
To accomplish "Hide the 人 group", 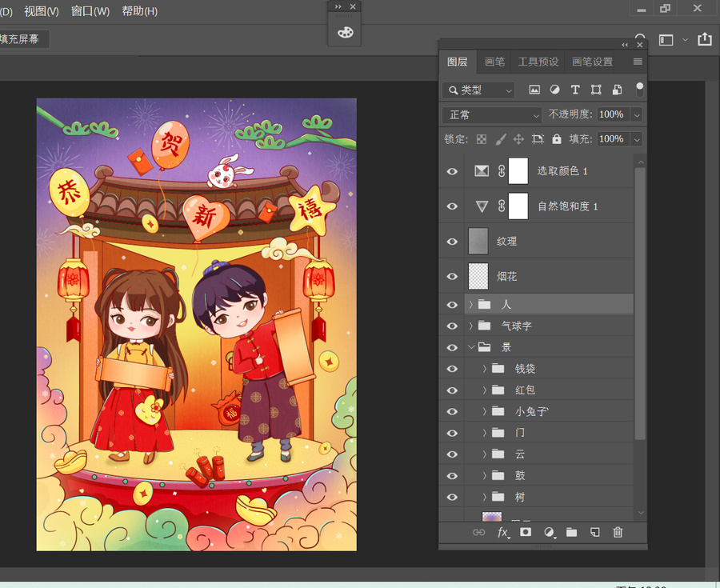I will 452,305.
